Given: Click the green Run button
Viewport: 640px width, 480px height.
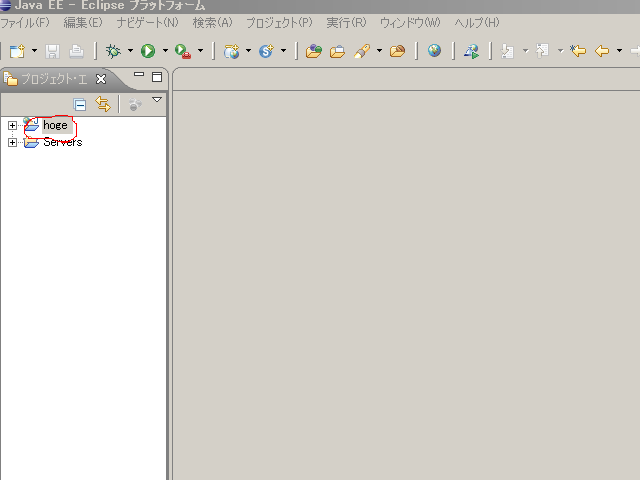Looking at the screenshot, I should tap(148, 51).
